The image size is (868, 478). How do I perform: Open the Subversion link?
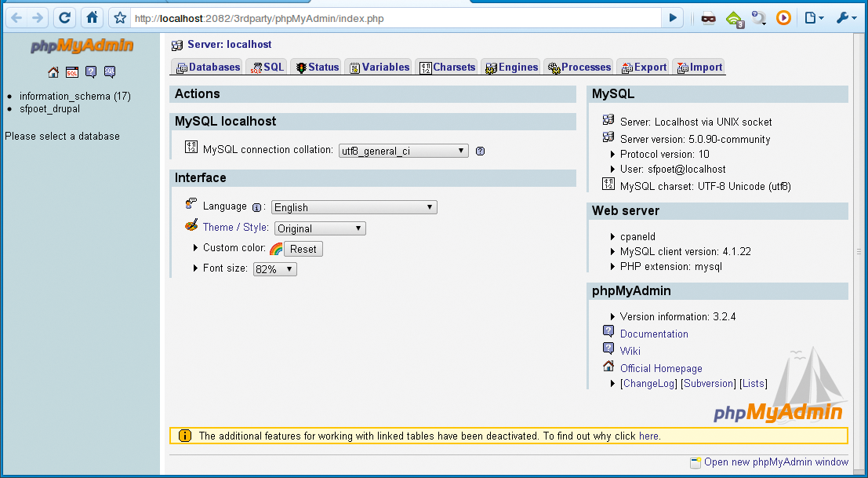[x=708, y=383]
